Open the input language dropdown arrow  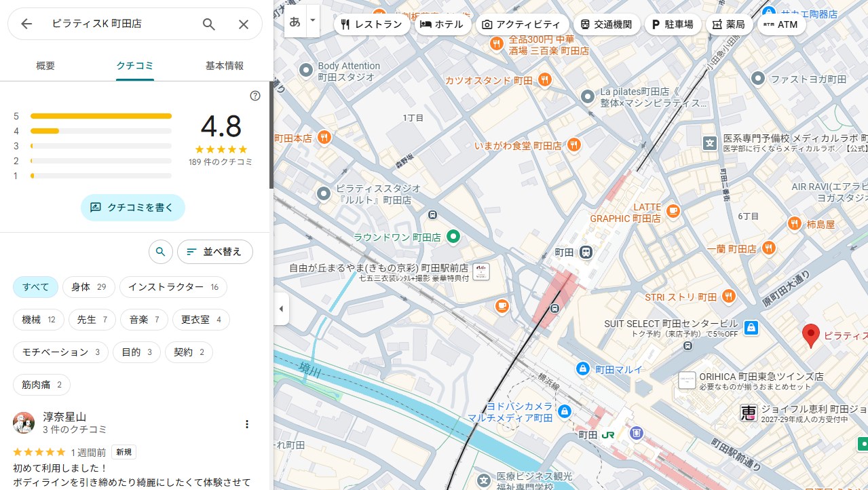(313, 20)
